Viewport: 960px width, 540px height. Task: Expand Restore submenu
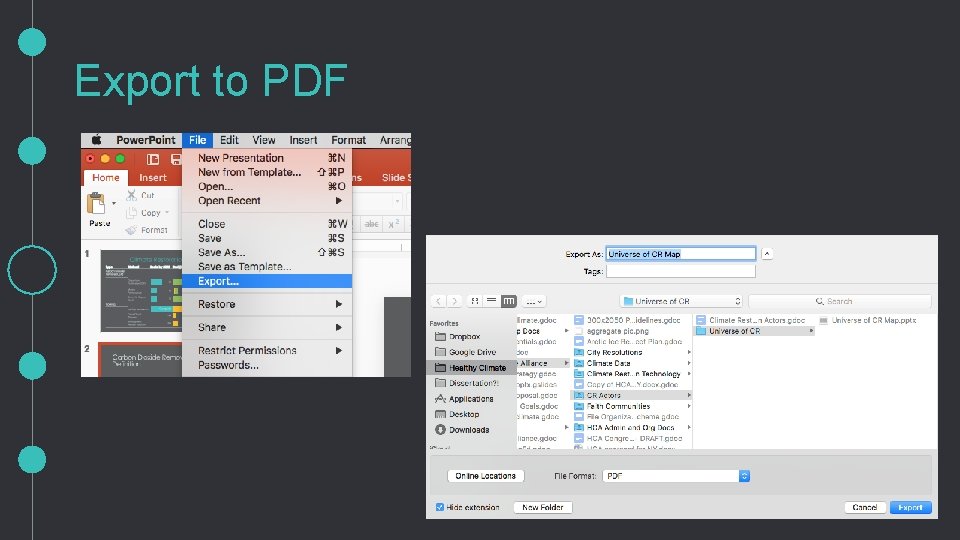[x=339, y=304]
